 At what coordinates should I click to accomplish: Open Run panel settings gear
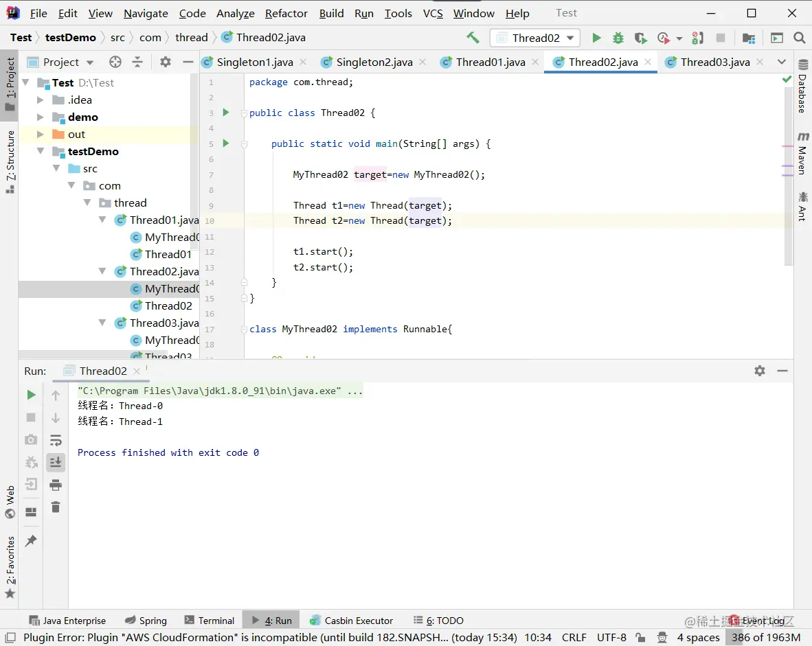[760, 371]
